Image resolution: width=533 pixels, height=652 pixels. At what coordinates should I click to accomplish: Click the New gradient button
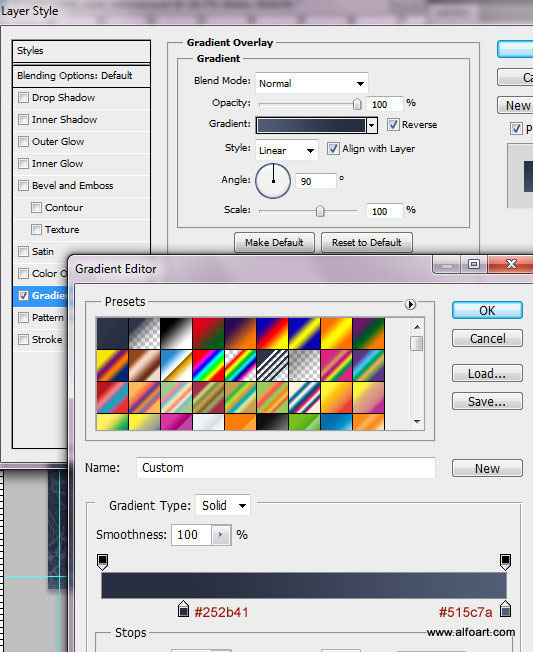[x=487, y=469]
